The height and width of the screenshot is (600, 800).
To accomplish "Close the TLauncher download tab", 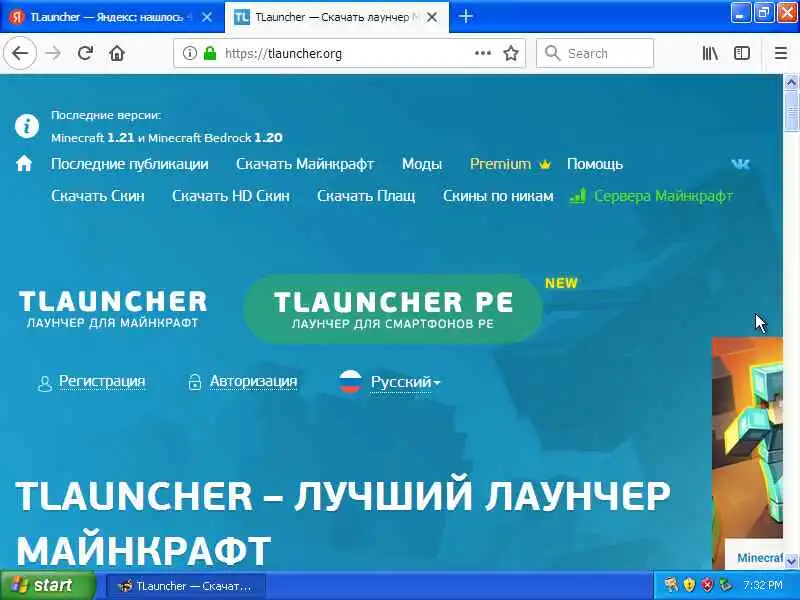I will coord(432,17).
